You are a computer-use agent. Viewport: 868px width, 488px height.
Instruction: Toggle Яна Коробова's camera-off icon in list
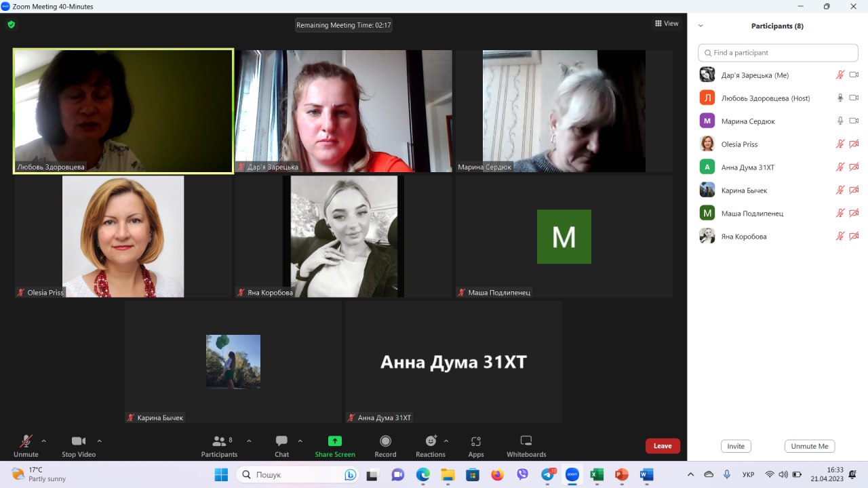(854, 237)
